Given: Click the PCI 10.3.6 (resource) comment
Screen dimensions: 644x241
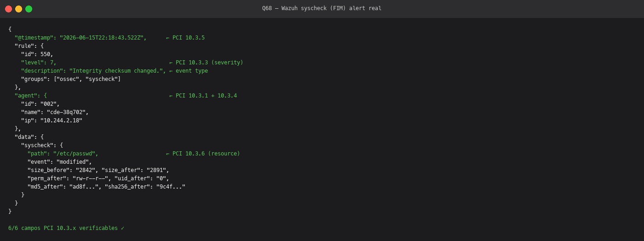Looking at the screenshot, I should pos(203,154).
